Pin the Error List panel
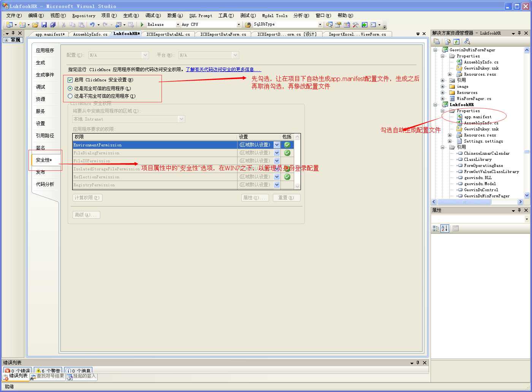The height and width of the screenshot is (392, 532). coord(418,363)
